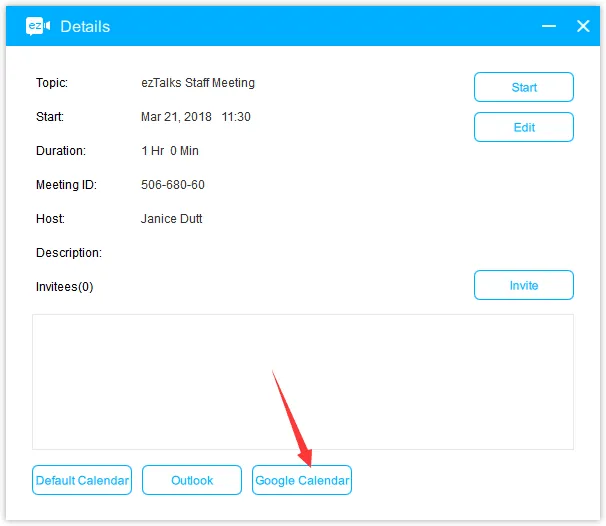Add meeting to Google Calendar
This screenshot has width=606, height=526.
point(302,480)
